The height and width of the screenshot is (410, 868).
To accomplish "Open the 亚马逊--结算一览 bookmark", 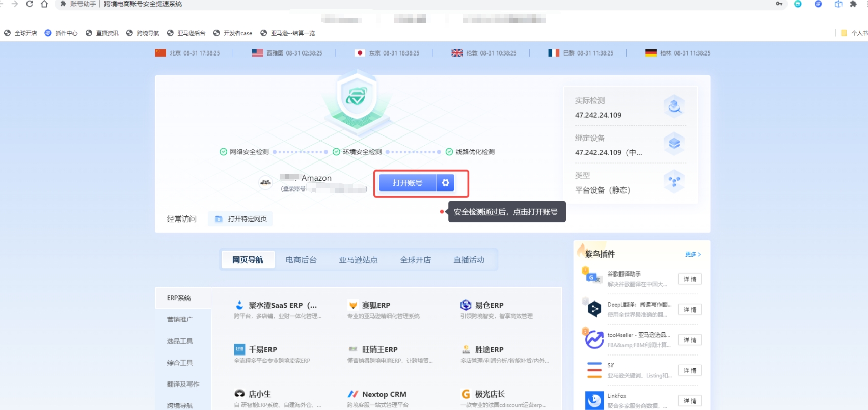I will click(288, 33).
